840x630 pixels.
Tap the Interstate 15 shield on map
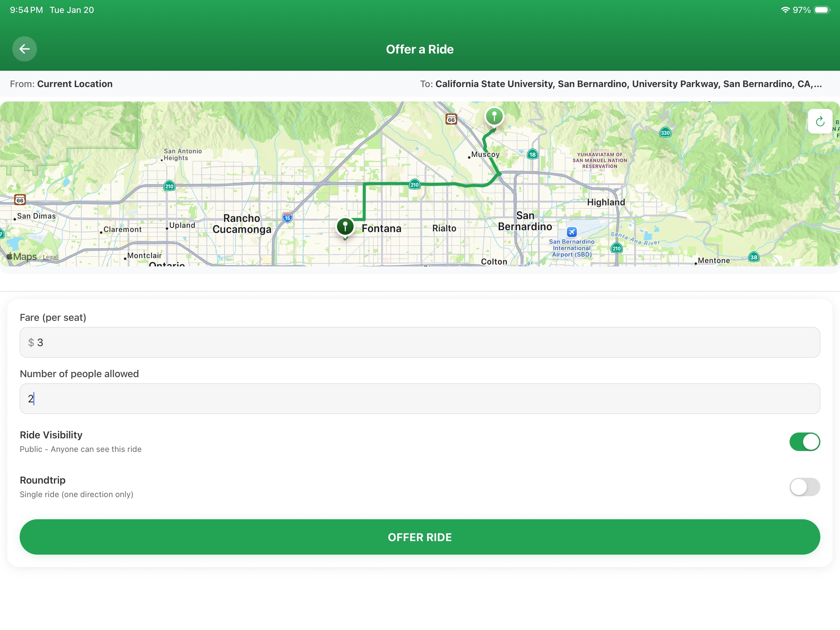tap(287, 217)
